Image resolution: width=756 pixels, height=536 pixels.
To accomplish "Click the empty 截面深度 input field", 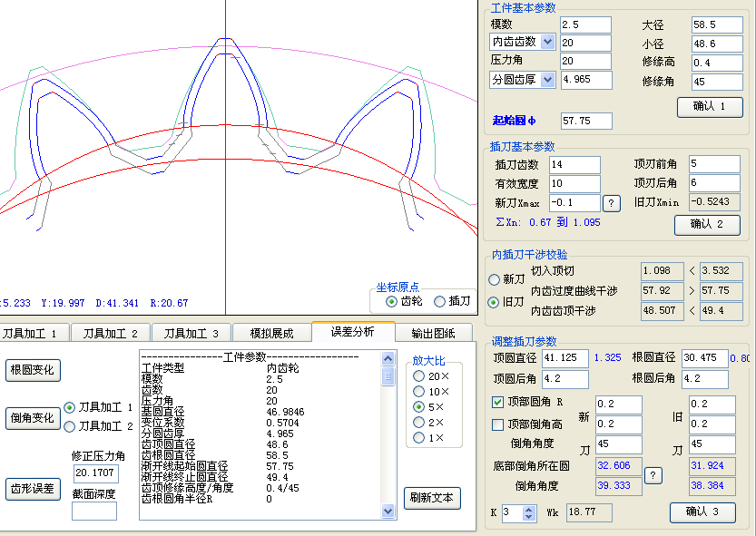I will click(x=94, y=511).
